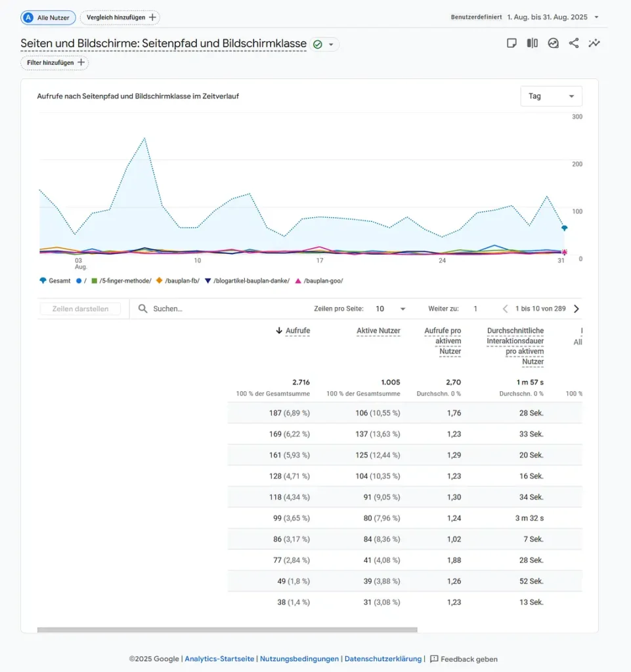Image resolution: width=631 pixels, height=672 pixels.
Task: Click the green verified checkmark badge
Action: [x=318, y=43]
